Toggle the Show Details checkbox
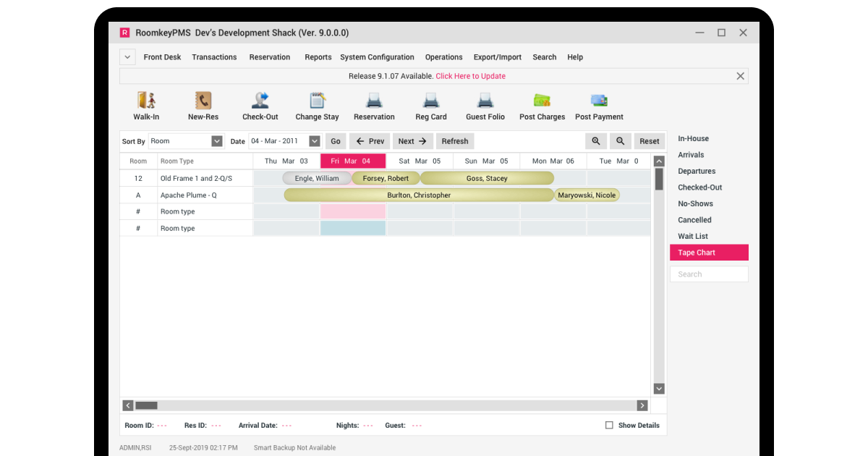The width and height of the screenshot is (868, 456). (609, 426)
